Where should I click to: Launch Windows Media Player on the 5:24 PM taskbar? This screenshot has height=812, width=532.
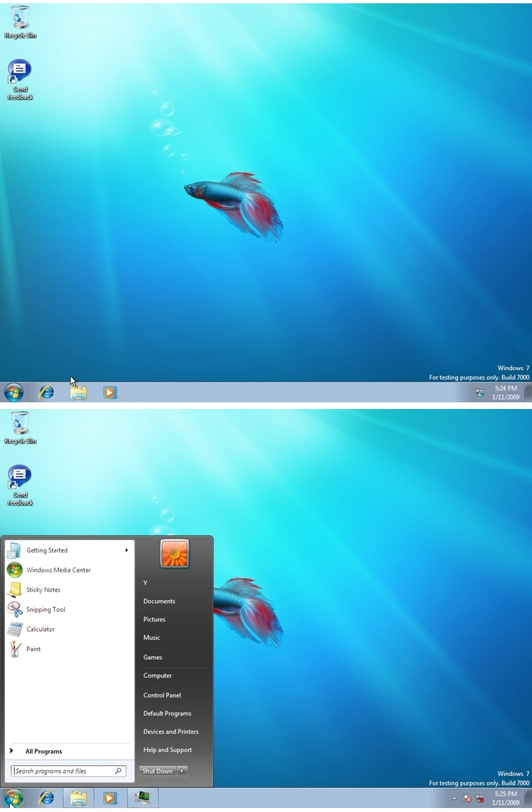(110, 393)
